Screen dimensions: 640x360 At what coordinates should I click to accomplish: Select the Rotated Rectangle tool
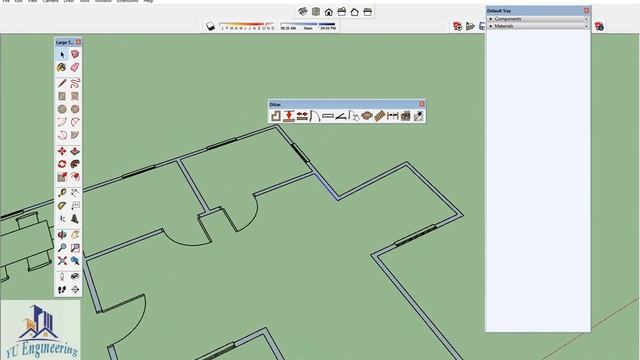(x=75, y=96)
